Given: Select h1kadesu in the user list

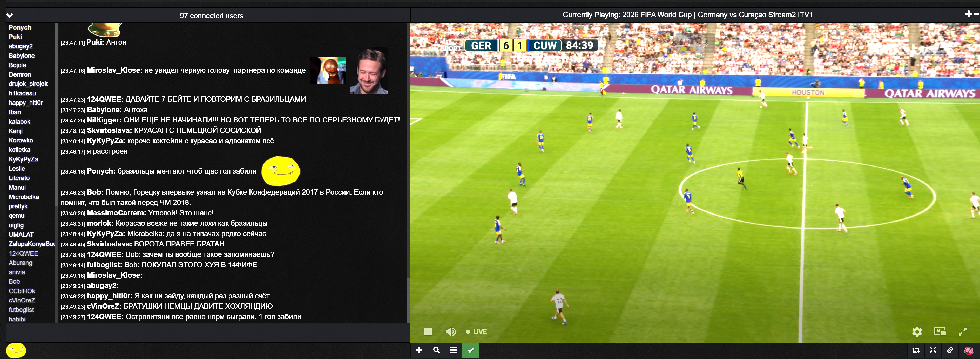Looking at the screenshot, I should 22,93.
